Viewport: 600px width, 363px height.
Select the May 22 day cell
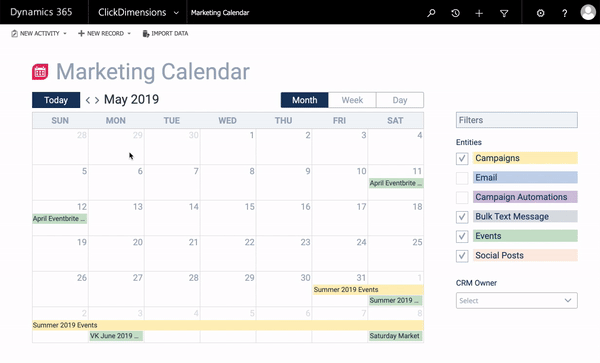click(x=228, y=254)
